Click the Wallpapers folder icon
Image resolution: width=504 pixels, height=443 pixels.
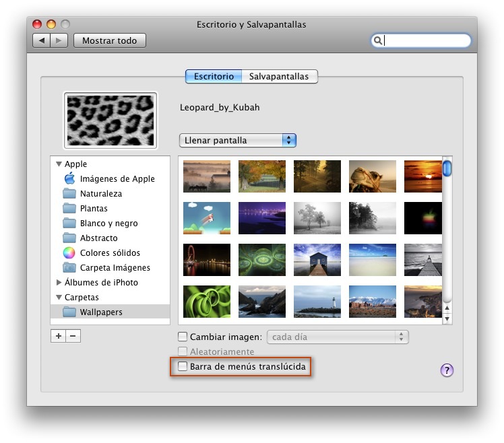(69, 312)
